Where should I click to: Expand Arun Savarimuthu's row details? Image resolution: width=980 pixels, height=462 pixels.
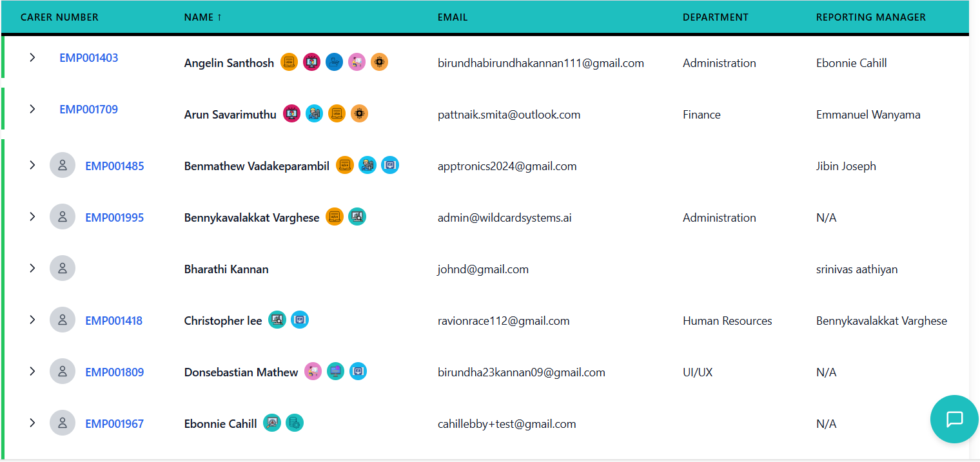[32, 109]
